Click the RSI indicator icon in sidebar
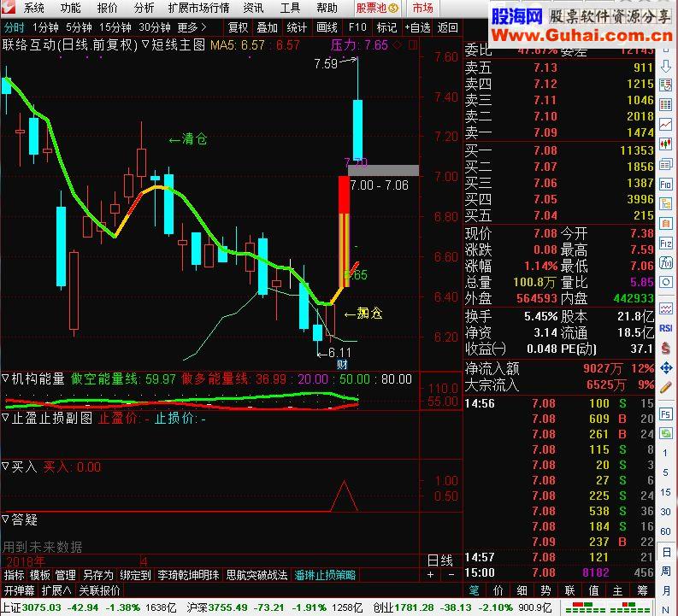The width and height of the screenshot is (678, 616). click(x=666, y=328)
